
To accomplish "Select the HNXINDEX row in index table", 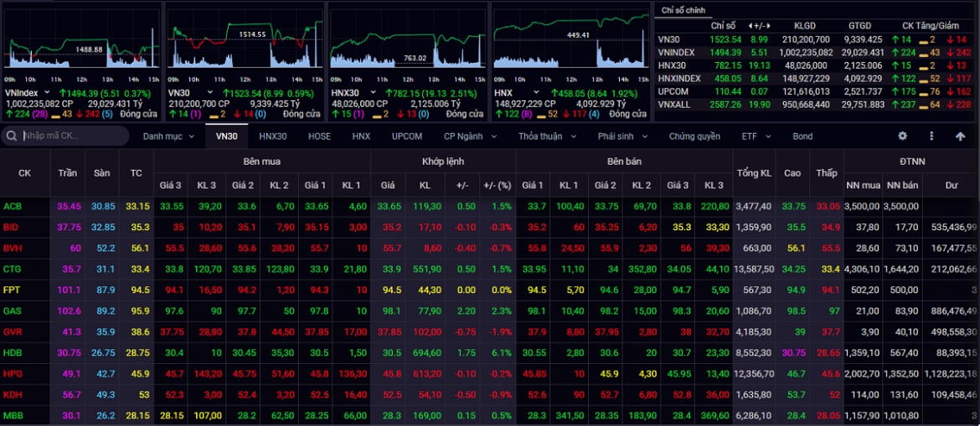I will pyautogui.click(x=816, y=78).
